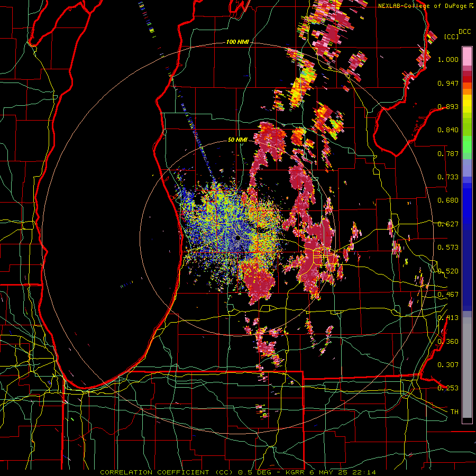Select the 1.000 scale value
The height and width of the screenshot is (476, 476).
point(448,59)
